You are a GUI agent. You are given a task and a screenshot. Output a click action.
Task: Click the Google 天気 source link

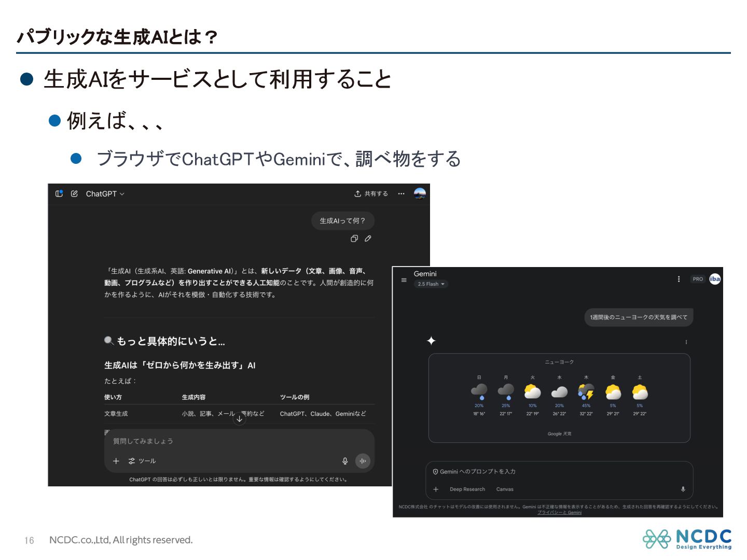pyautogui.click(x=559, y=433)
